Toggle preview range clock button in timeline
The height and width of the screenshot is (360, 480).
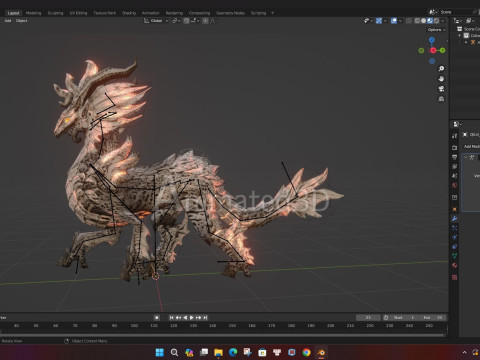[x=386, y=317]
